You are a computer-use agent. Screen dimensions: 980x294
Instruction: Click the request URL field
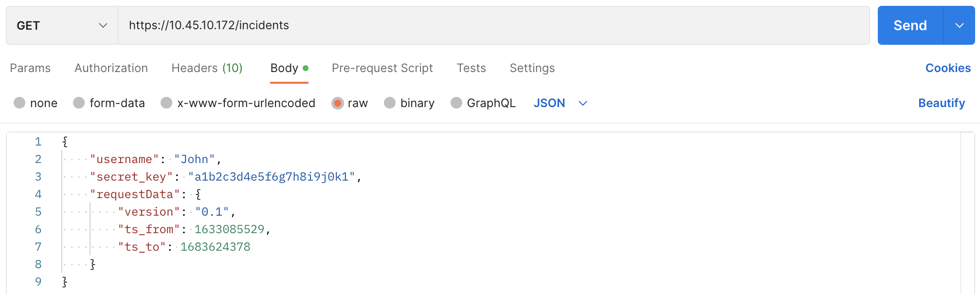coord(493,25)
